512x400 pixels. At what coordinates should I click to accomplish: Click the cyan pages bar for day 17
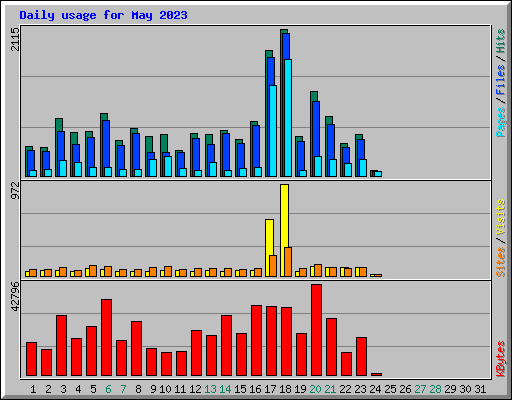pyautogui.click(x=273, y=131)
